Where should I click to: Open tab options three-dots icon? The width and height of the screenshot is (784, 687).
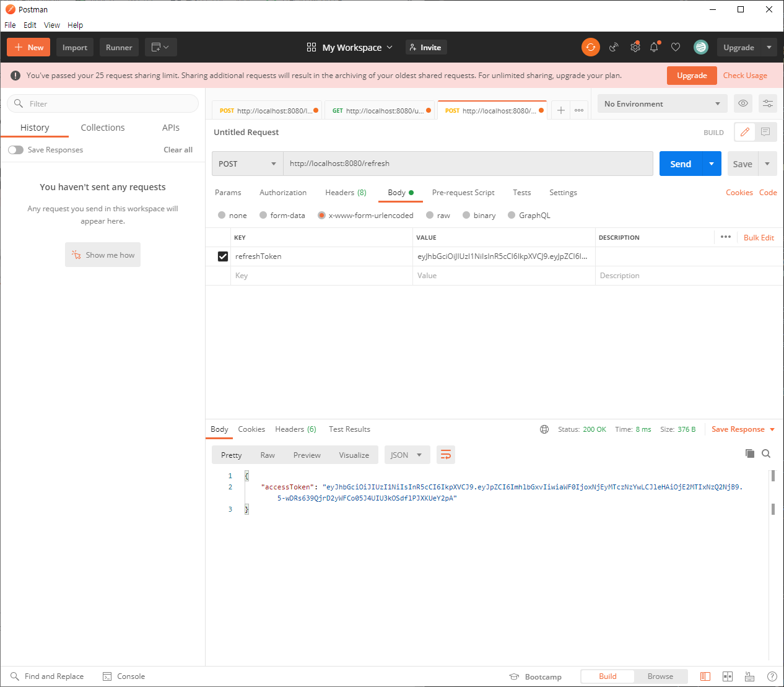pyautogui.click(x=579, y=110)
